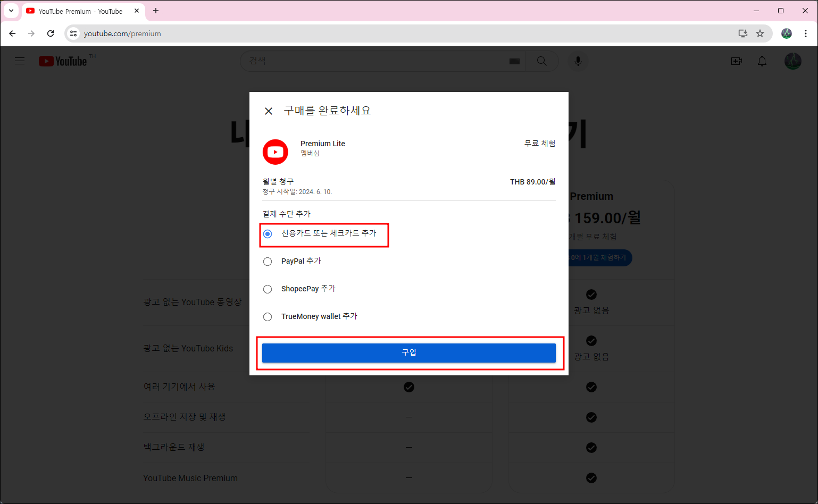
Task: Click the 청구 시작일 billing date text
Action: 297,192
